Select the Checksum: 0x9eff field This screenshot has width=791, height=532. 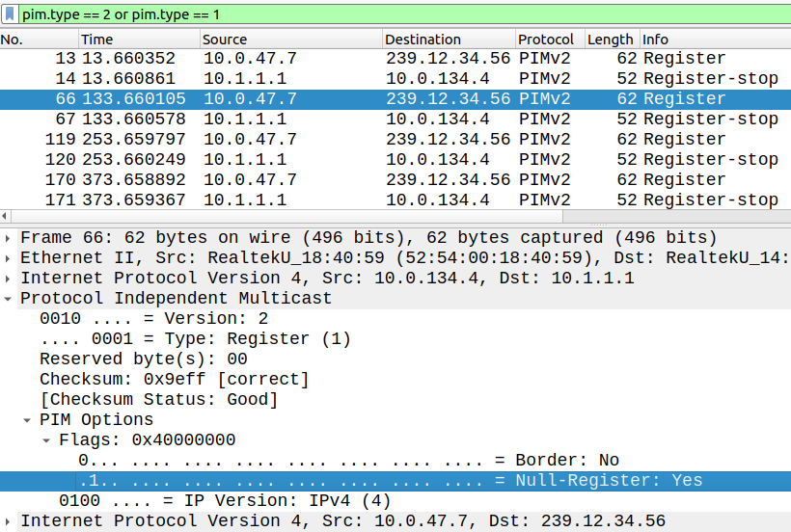tap(175, 379)
